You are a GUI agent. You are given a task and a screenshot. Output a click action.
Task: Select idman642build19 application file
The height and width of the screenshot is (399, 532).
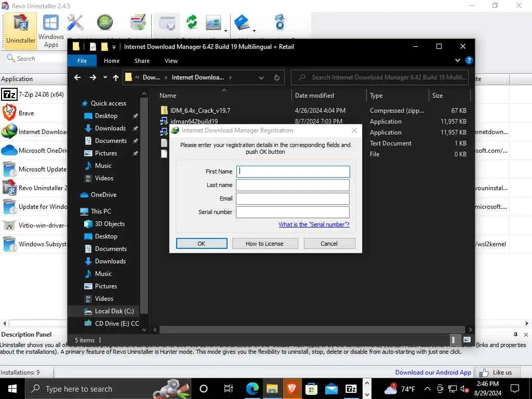click(x=194, y=121)
